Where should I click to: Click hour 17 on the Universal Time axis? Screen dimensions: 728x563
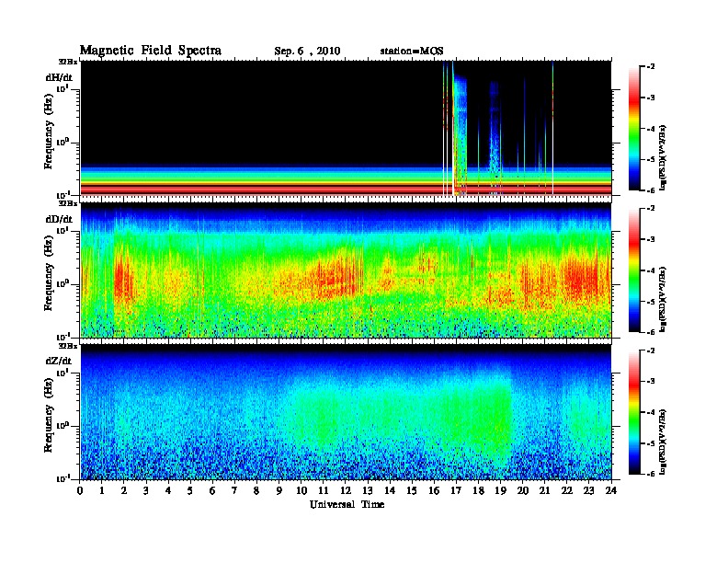pyautogui.click(x=456, y=490)
